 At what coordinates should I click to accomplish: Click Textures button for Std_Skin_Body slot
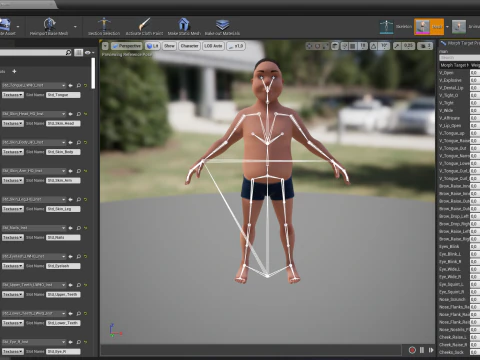[13, 152]
